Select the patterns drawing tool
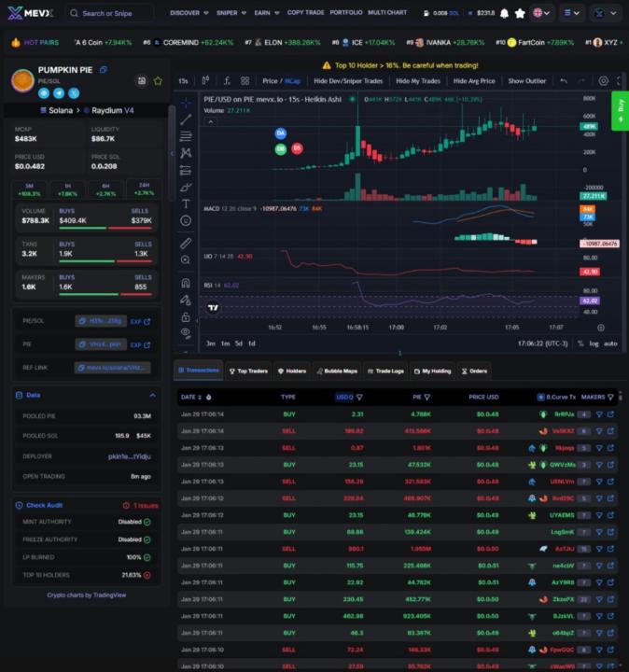The height and width of the screenshot is (672, 629). point(186,153)
